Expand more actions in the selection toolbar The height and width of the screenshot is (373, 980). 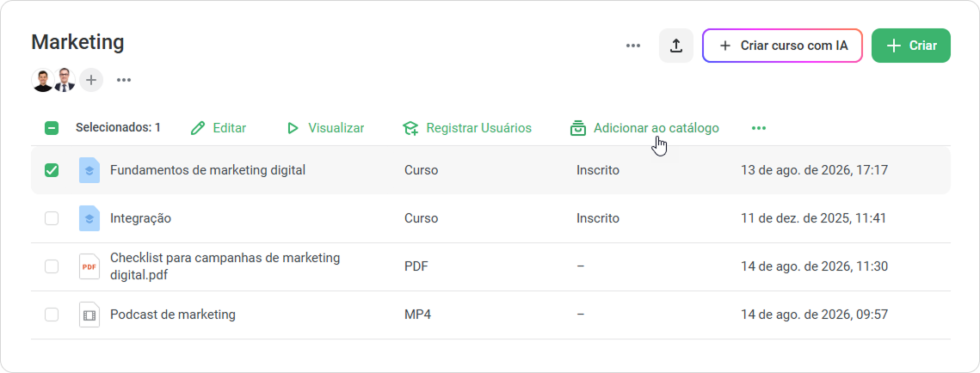pyautogui.click(x=759, y=128)
